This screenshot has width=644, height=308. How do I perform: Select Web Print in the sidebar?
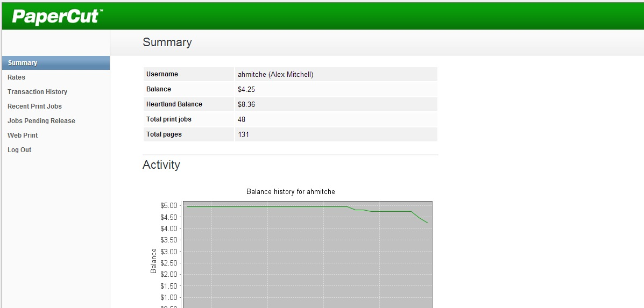click(23, 135)
